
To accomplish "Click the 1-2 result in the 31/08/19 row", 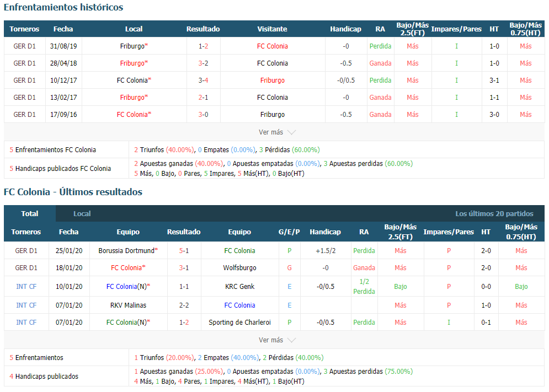I will pos(204,46).
